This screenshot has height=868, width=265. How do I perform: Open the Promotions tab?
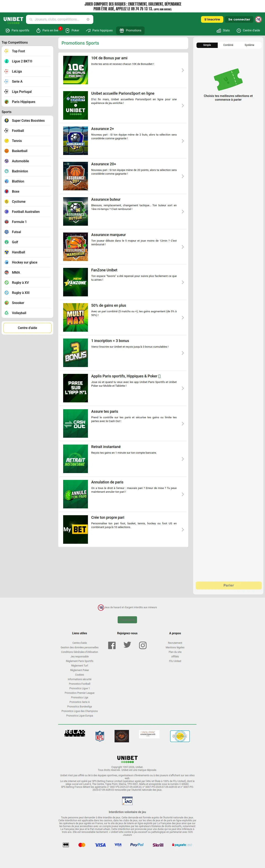click(130, 30)
